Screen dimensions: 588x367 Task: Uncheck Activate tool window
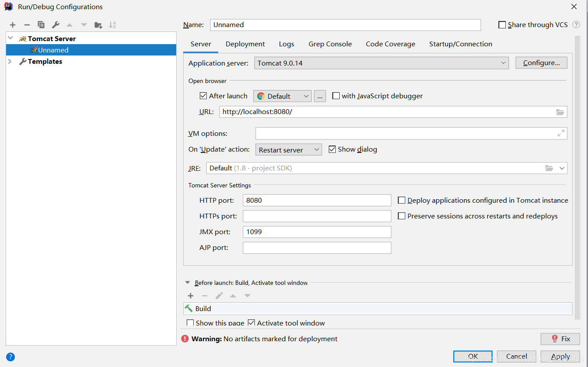(x=251, y=323)
